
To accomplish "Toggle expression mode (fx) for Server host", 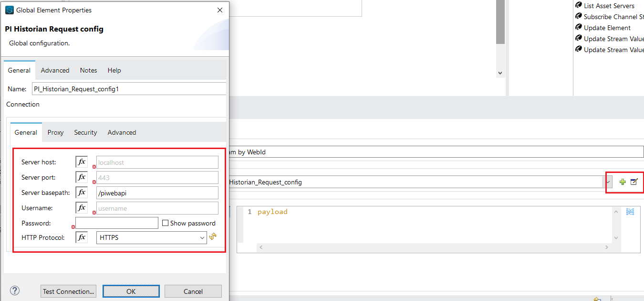I will (x=81, y=161).
